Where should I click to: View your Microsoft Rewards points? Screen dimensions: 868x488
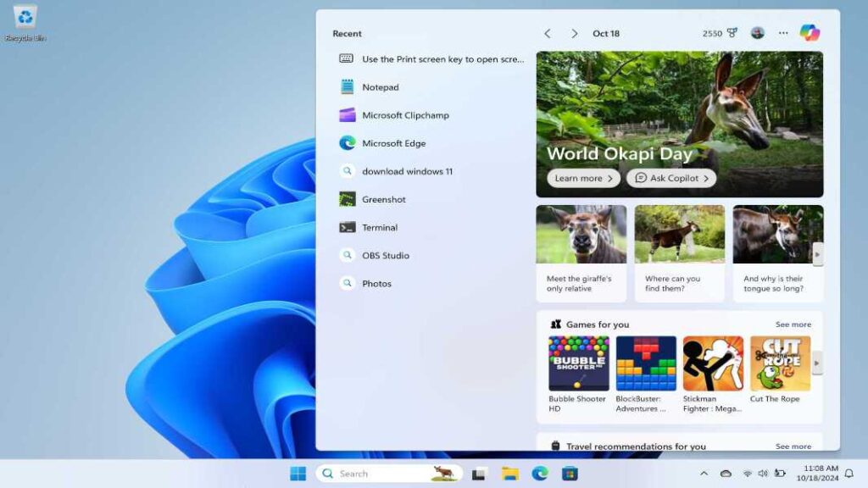click(x=713, y=33)
